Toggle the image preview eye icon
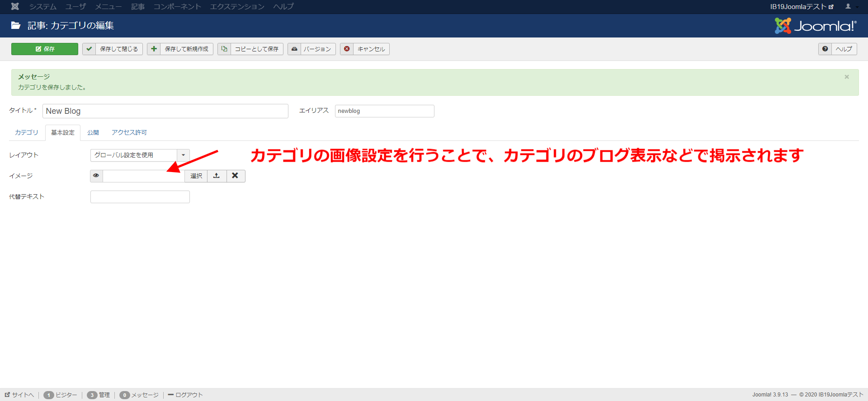Viewport: 868px width, 401px height. point(96,176)
